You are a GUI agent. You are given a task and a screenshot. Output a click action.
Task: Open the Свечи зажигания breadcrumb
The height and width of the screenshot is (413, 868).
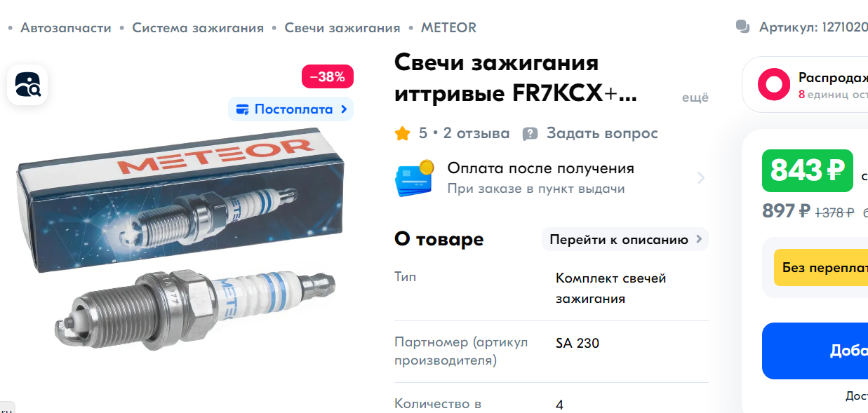pos(342,27)
